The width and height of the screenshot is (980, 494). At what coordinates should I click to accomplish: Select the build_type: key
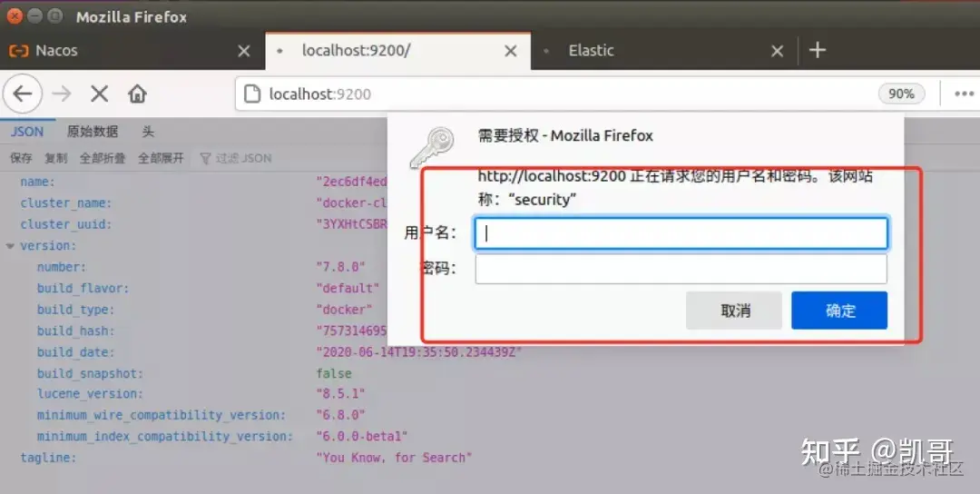click(x=75, y=310)
